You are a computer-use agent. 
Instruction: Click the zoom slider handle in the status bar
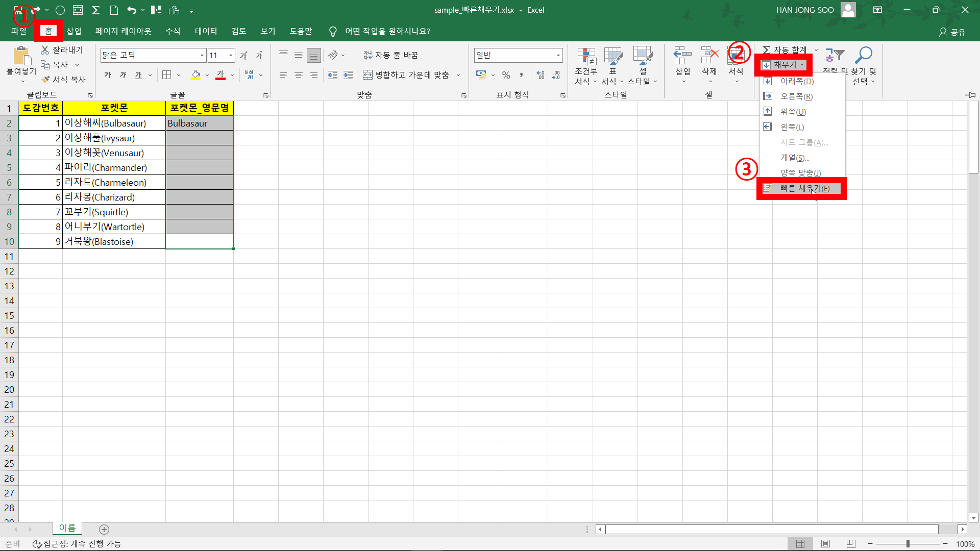[x=908, y=544]
